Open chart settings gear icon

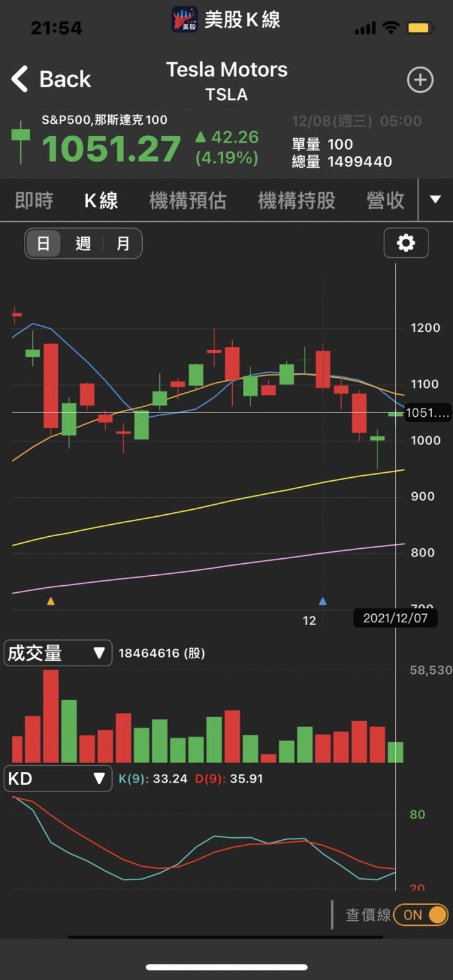406,243
